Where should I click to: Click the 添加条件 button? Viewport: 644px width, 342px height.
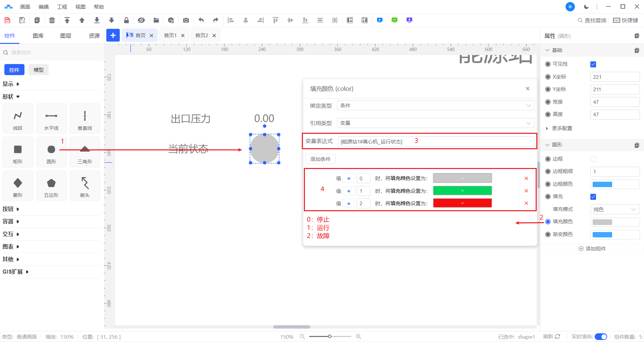click(320, 159)
